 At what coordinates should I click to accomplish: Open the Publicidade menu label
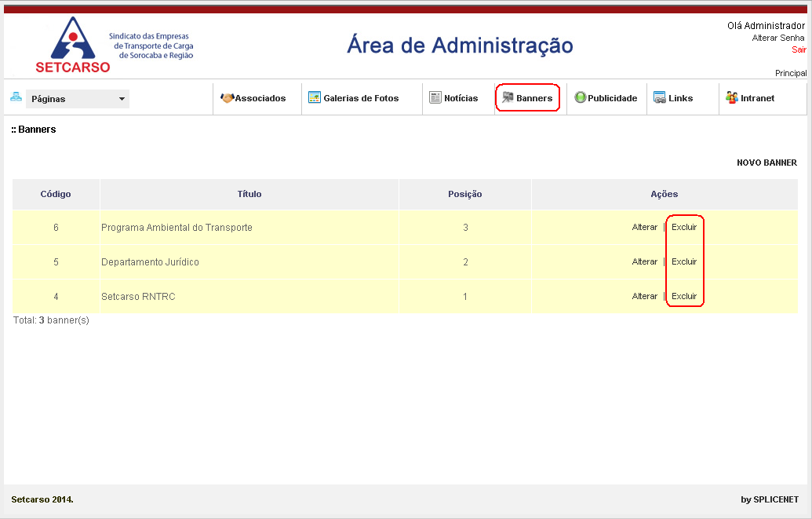612,98
